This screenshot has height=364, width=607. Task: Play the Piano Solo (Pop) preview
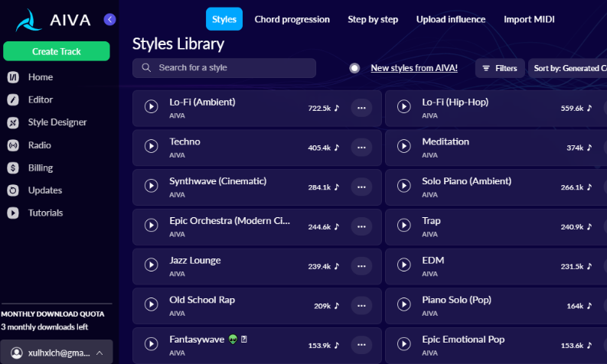click(x=403, y=304)
